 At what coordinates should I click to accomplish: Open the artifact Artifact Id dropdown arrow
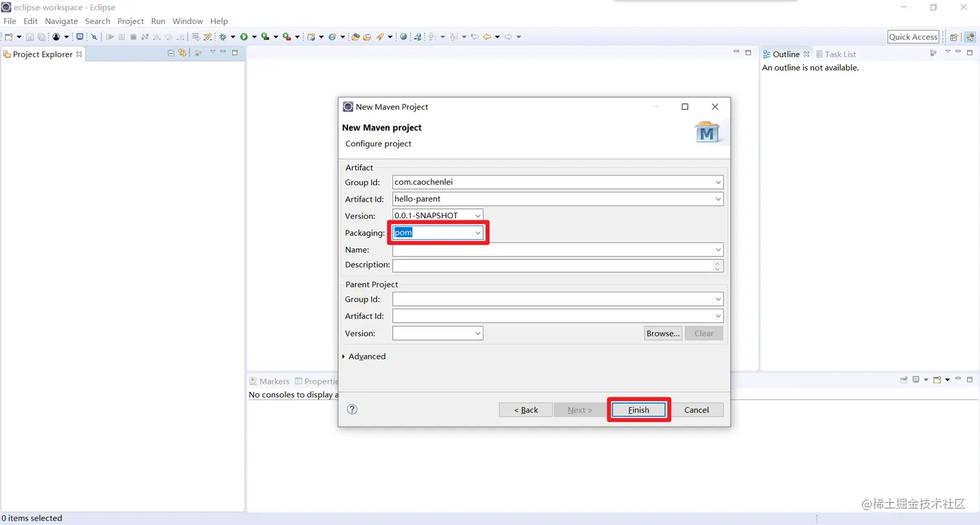tap(718, 199)
